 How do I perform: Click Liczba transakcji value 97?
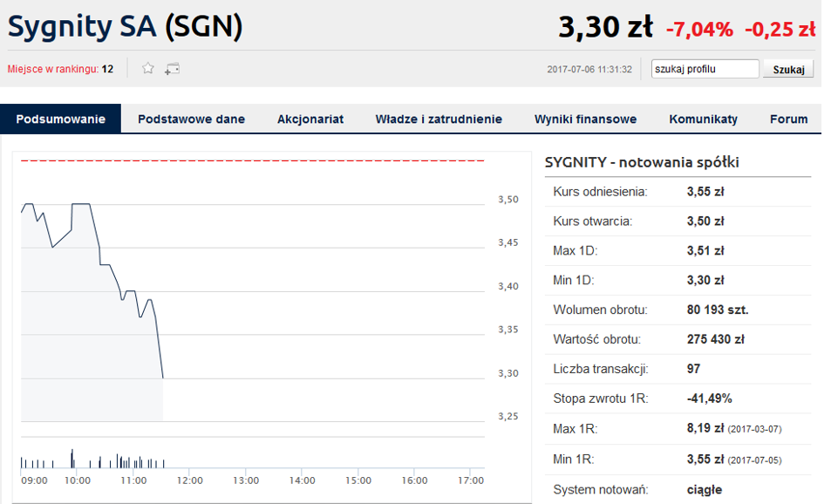[693, 369]
